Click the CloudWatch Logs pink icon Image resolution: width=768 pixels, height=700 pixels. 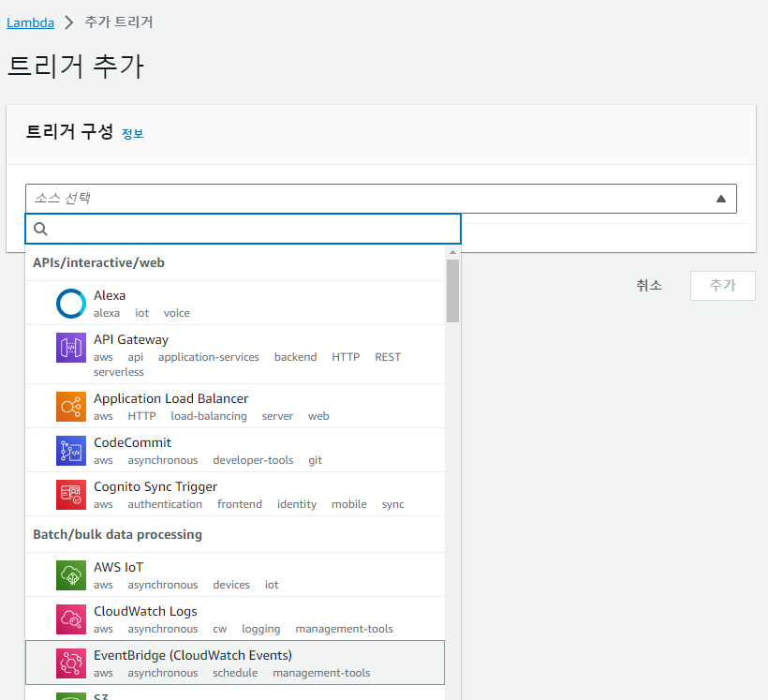[x=71, y=619]
